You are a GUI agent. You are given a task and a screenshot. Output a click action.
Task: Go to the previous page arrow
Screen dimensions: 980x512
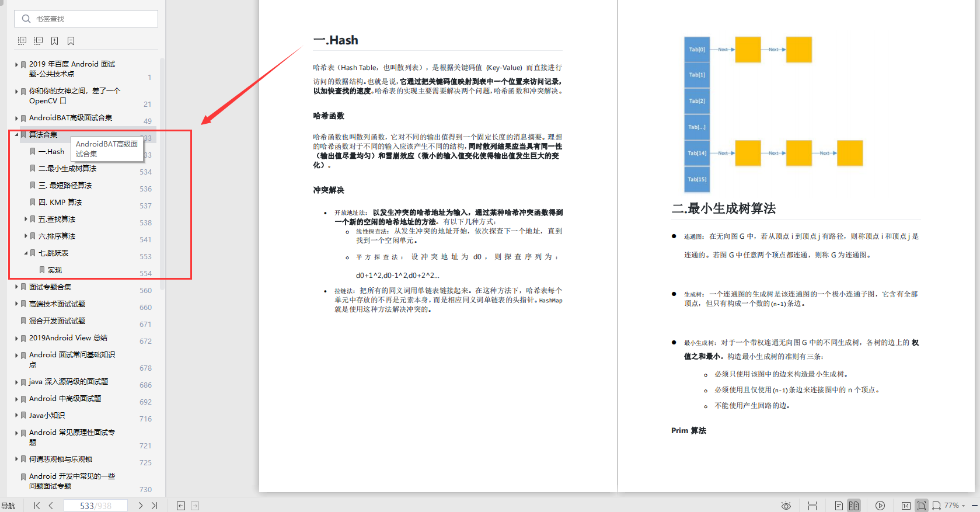point(51,506)
